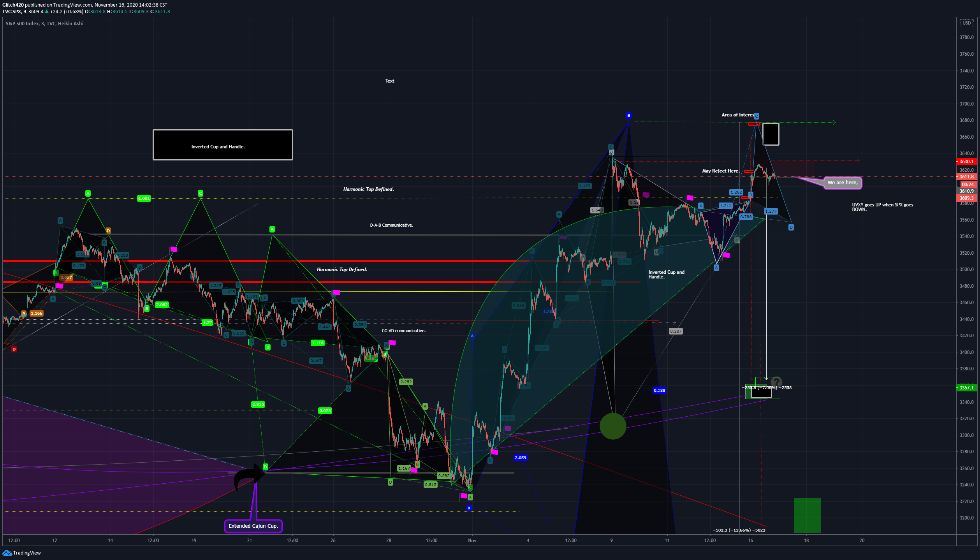This screenshot has width=980, height=560.
Task: Click the 16 date on time axis
Action: (751, 540)
